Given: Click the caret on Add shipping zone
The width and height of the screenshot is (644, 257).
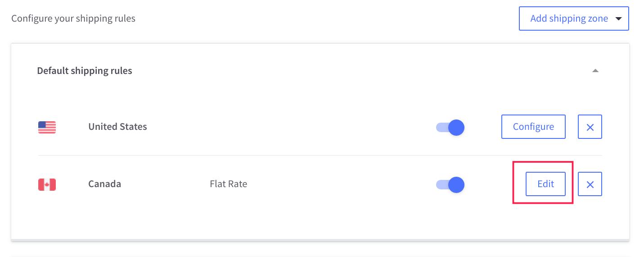Looking at the screenshot, I should point(618,19).
